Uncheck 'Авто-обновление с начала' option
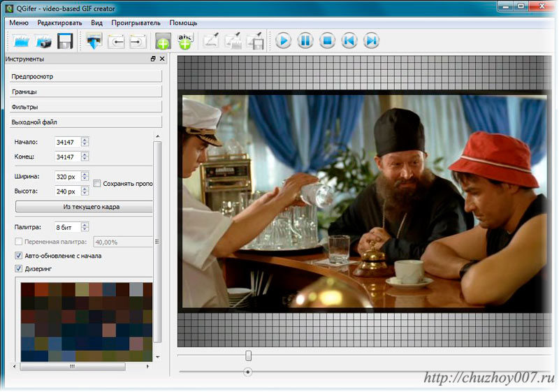This screenshot has width=559, height=392. pyautogui.click(x=18, y=256)
